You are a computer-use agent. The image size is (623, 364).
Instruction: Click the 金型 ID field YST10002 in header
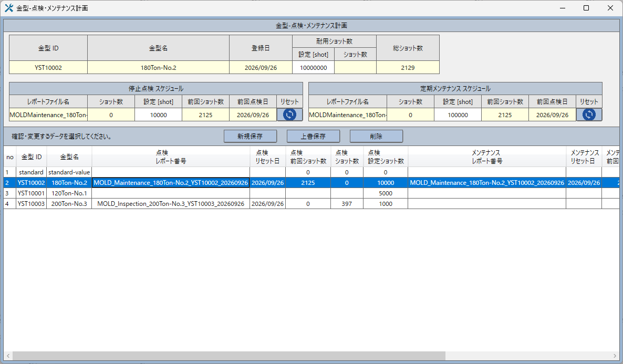(x=48, y=68)
